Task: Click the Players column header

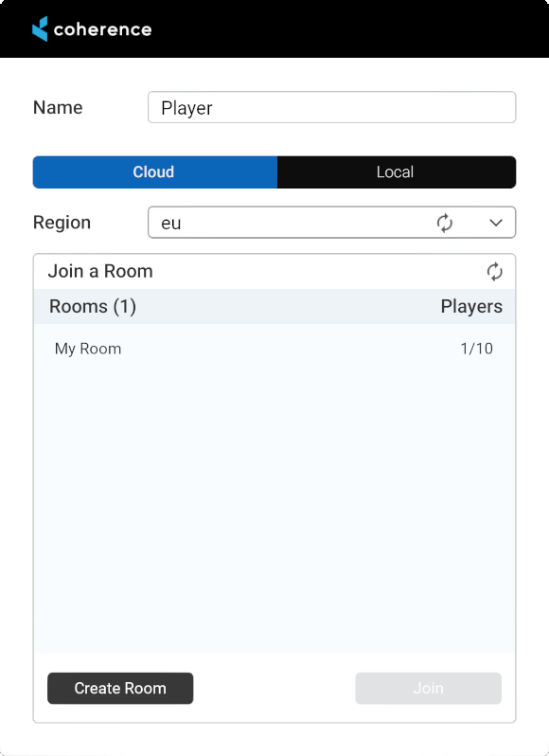Action: 471,307
